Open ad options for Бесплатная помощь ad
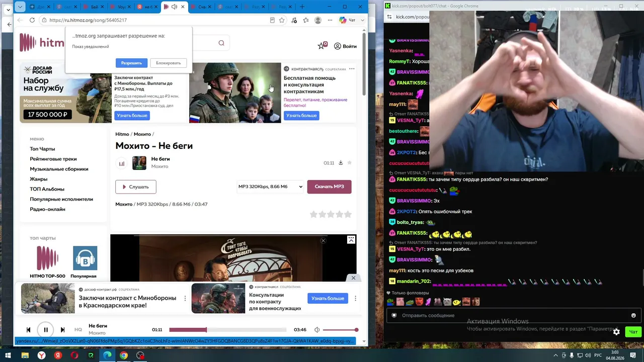 [x=352, y=69]
